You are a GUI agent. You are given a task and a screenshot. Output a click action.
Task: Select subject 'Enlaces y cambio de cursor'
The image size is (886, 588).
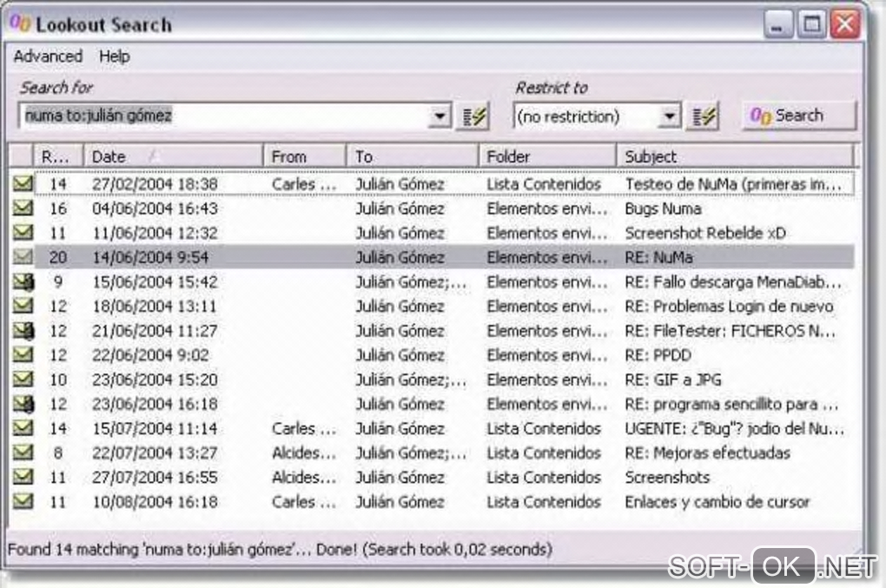point(717,502)
